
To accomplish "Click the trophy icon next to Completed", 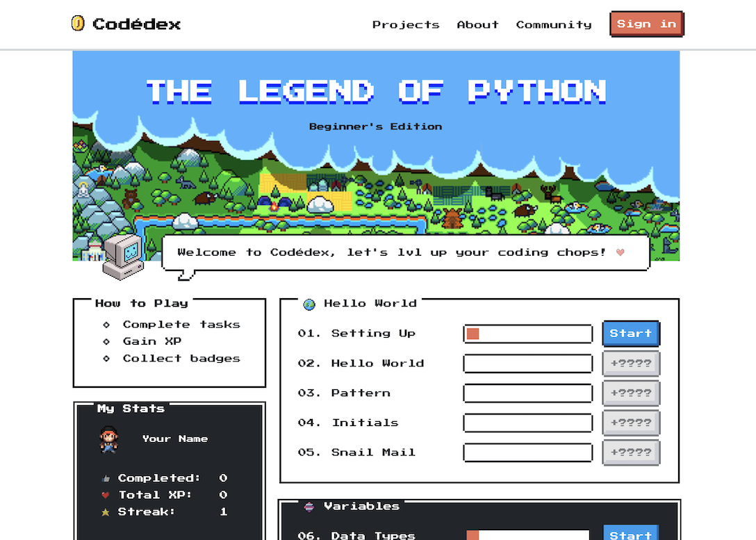I will (x=104, y=477).
